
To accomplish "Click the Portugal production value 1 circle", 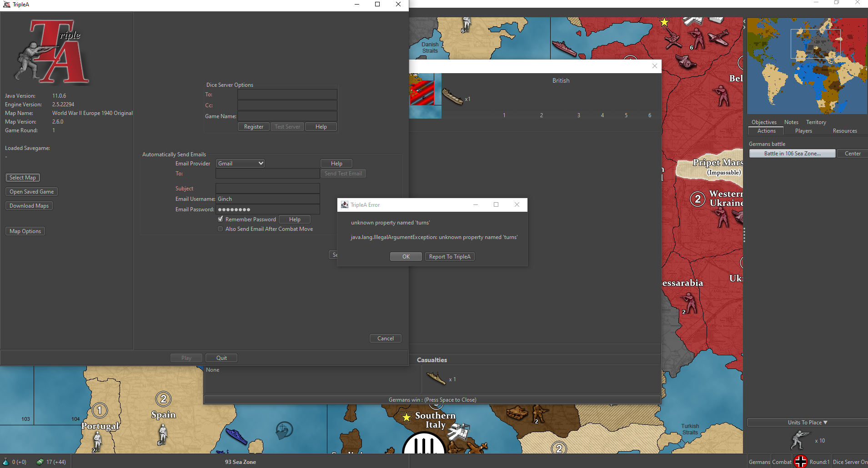I will 100,410.
